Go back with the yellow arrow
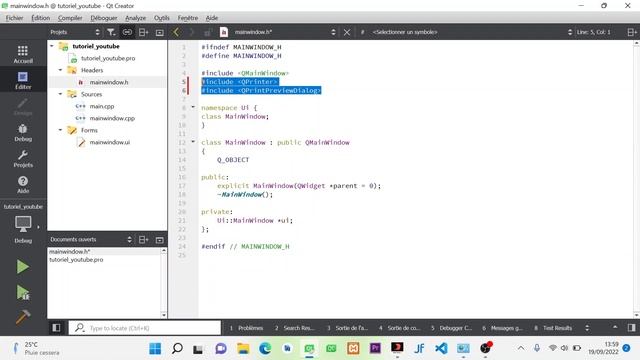This screenshot has width=640, height=360. click(x=176, y=32)
